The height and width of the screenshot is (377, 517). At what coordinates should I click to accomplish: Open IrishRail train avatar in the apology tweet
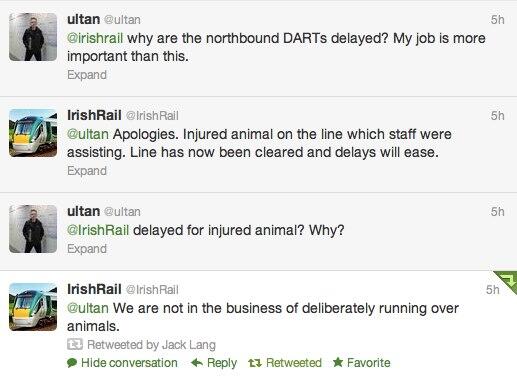click(33, 133)
